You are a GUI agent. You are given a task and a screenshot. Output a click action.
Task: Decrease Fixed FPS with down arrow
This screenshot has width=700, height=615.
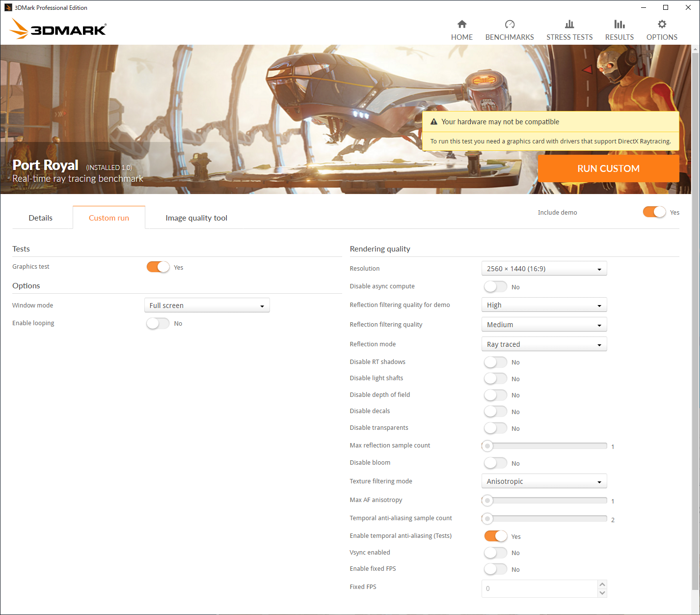(x=602, y=593)
